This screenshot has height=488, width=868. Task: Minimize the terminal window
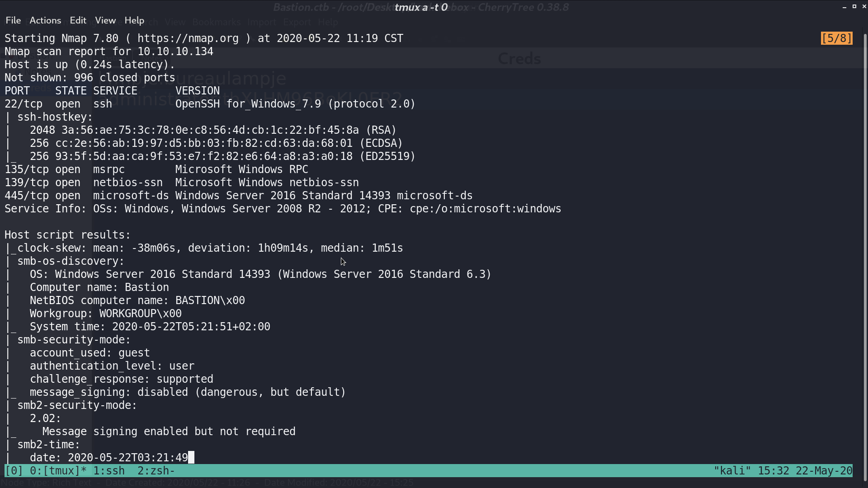[844, 7]
